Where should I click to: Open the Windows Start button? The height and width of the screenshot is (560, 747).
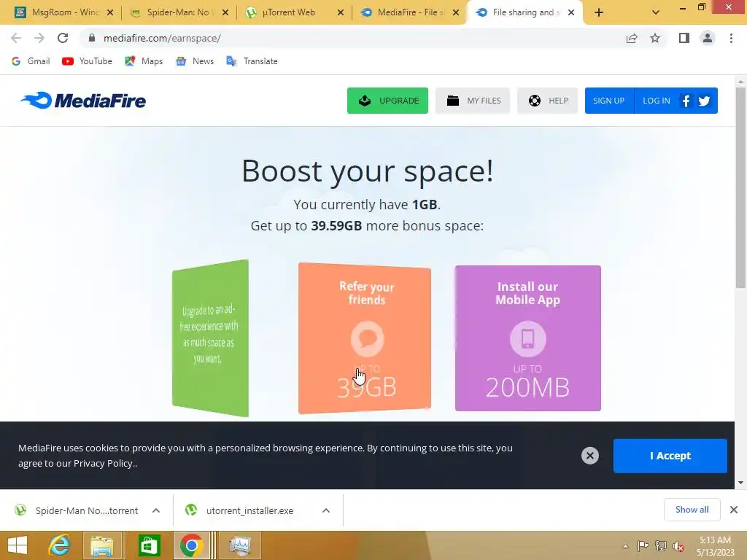(18, 545)
